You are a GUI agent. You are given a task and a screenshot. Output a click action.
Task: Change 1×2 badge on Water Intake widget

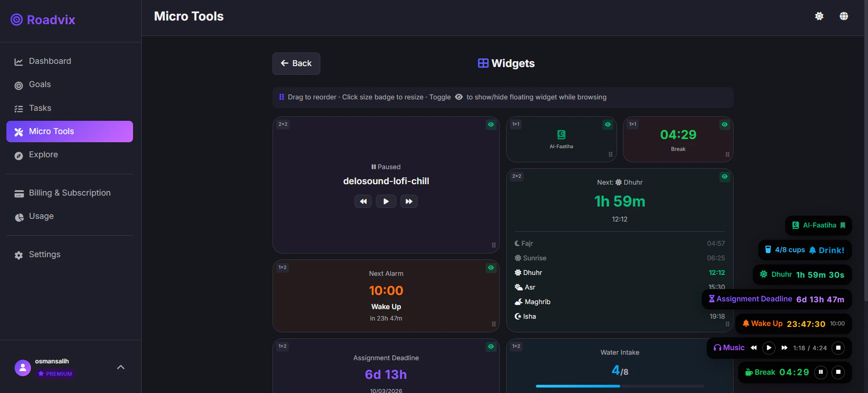click(516, 346)
